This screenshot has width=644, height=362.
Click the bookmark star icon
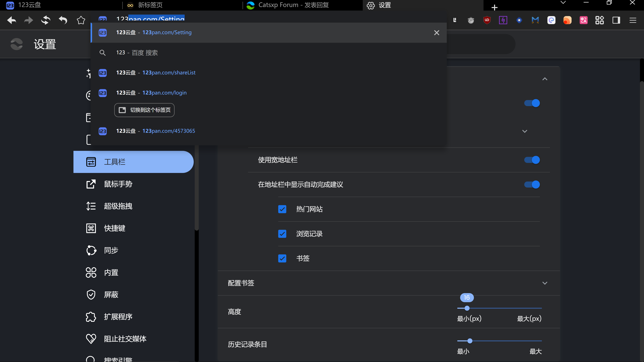(x=81, y=20)
